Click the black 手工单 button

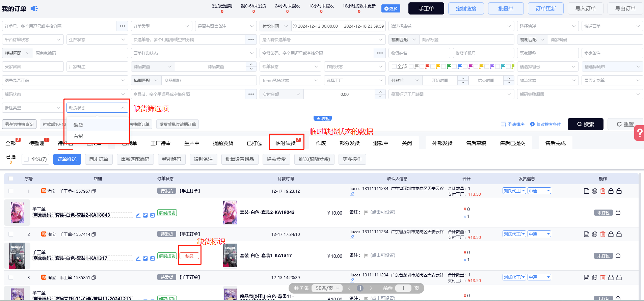click(x=426, y=8)
